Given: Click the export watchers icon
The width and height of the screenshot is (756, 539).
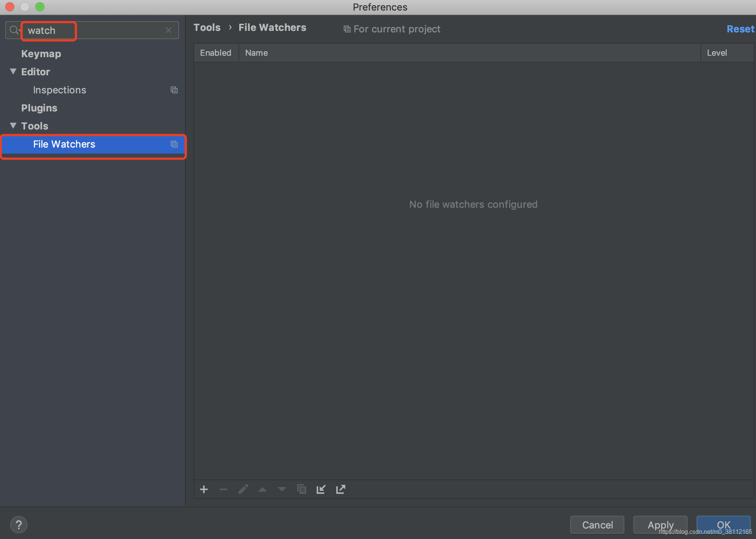Looking at the screenshot, I should [340, 489].
